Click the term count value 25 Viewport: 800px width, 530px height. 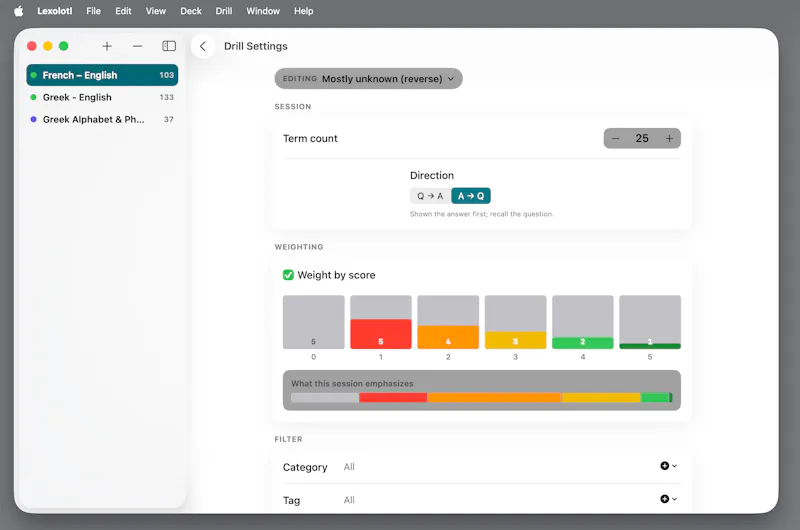642,138
